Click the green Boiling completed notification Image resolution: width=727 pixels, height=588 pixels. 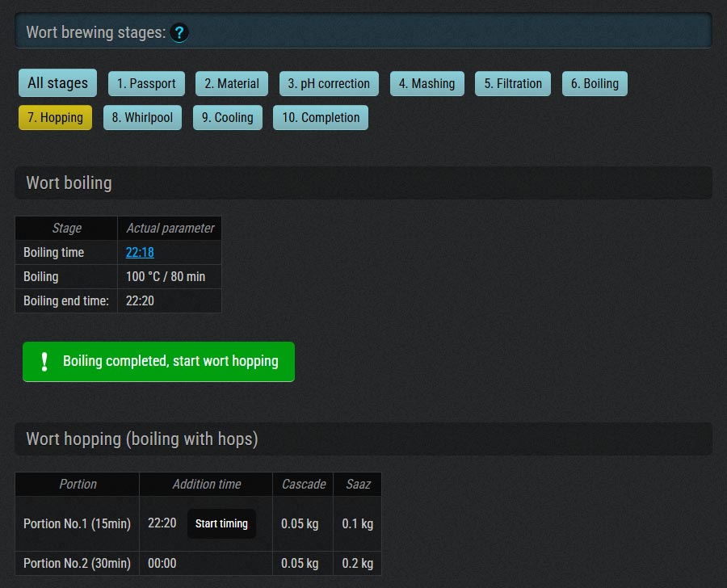point(170,361)
